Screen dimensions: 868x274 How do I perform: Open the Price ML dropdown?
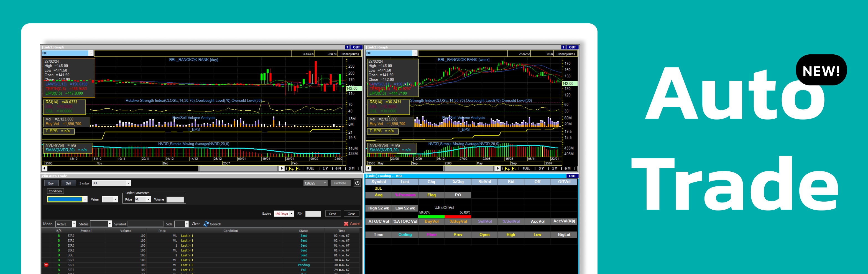[x=148, y=199]
